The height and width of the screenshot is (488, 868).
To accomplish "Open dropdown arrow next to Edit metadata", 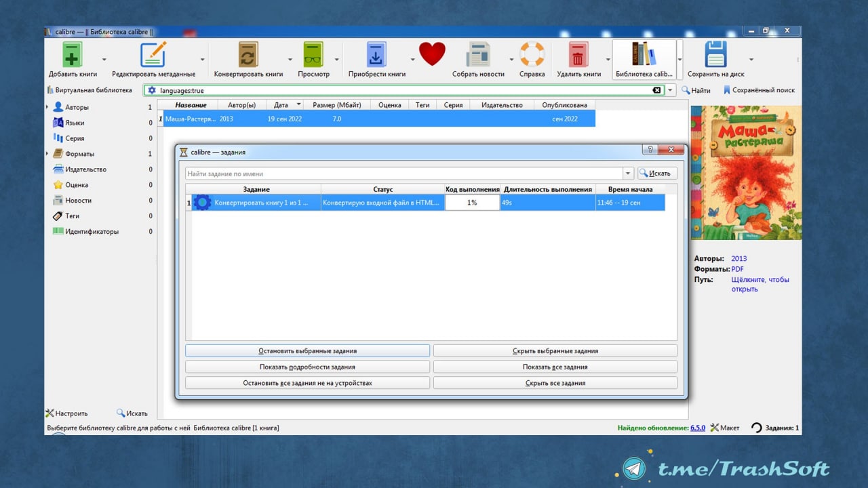I will pyautogui.click(x=202, y=60).
